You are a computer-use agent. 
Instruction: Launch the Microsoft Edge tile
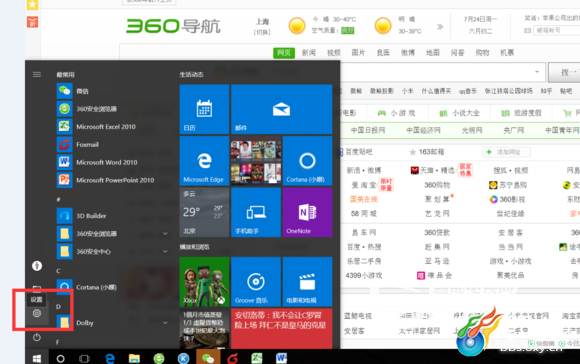click(204, 161)
